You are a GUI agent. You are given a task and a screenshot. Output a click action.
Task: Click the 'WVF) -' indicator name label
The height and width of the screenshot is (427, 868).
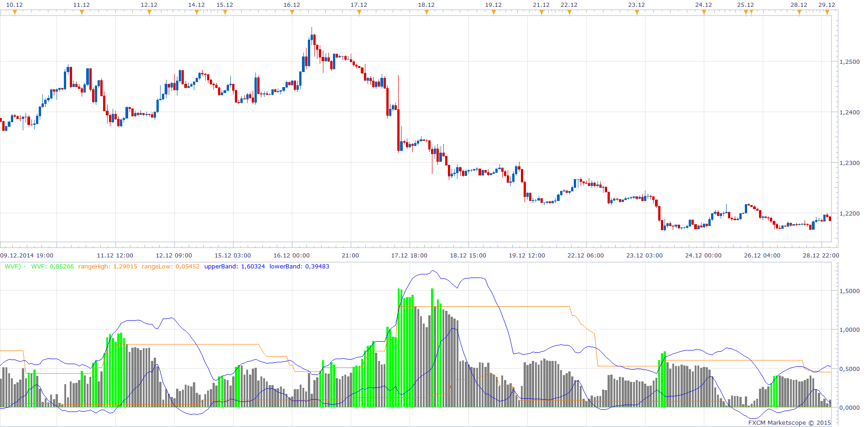point(16,267)
